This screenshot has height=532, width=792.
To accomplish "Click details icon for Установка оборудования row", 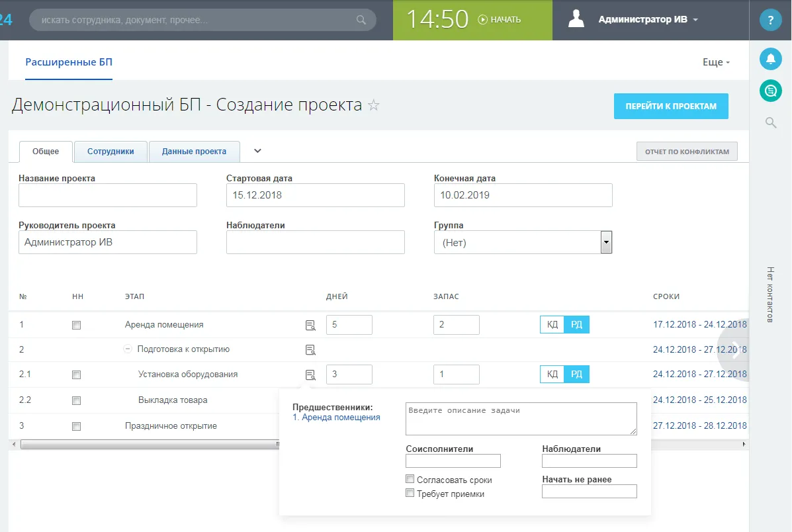I will (310, 375).
